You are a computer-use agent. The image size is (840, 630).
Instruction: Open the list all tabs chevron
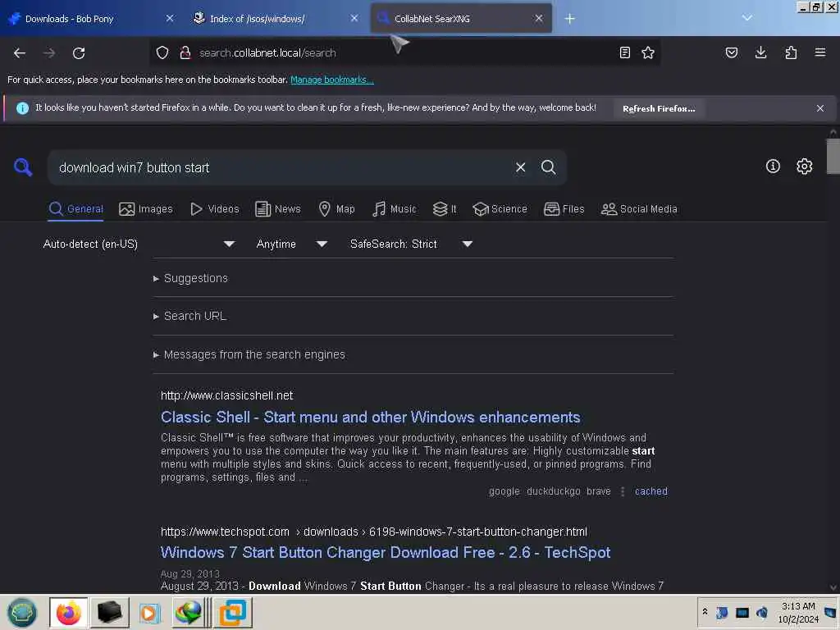(747, 18)
